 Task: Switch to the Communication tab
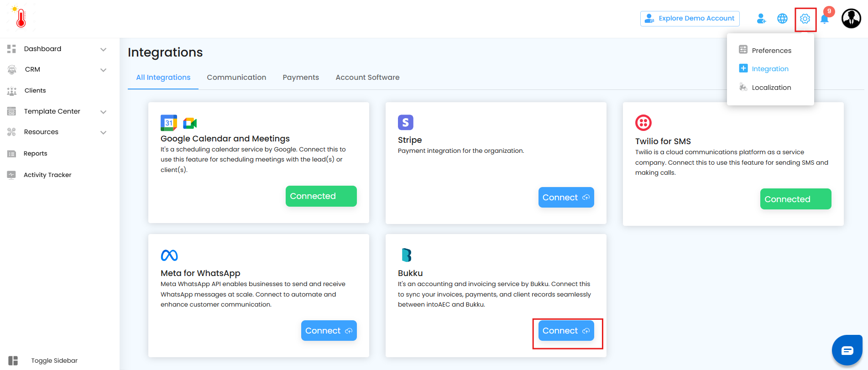click(x=236, y=78)
